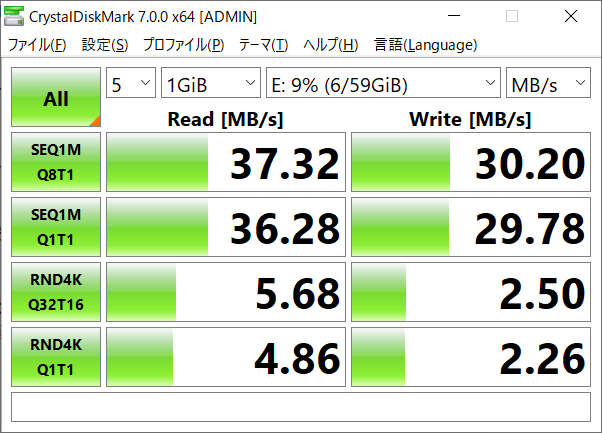This screenshot has width=602, height=433.
Task: Close the CrystalDiskMark window
Action: coord(571,16)
